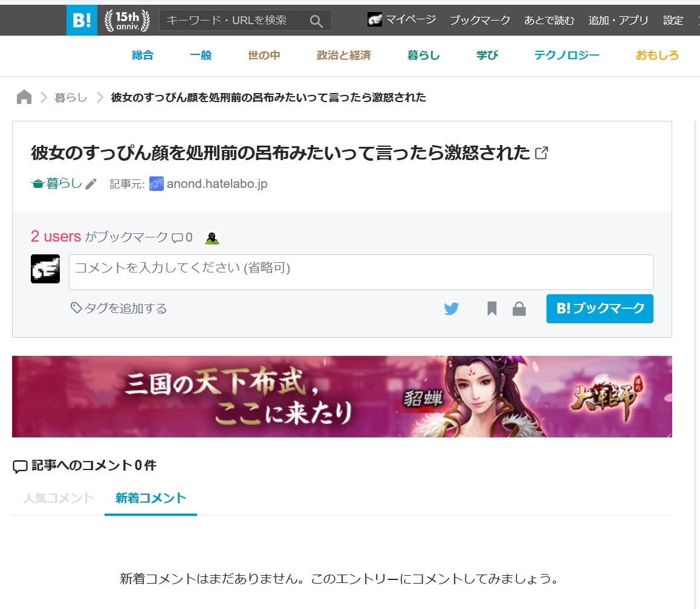Click タグを追加する to add tags
This screenshot has height=609, width=700.
click(118, 308)
